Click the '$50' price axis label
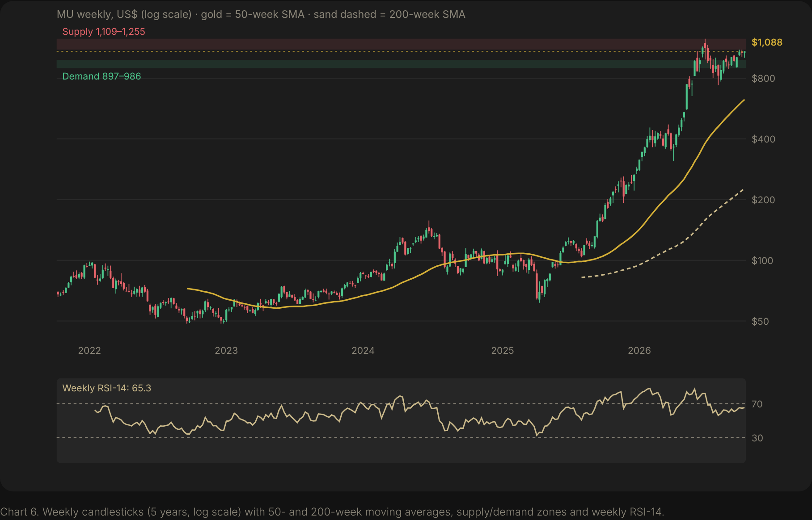Image resolution: width=812 pixels, height=520 pixels. click(760, 322)
